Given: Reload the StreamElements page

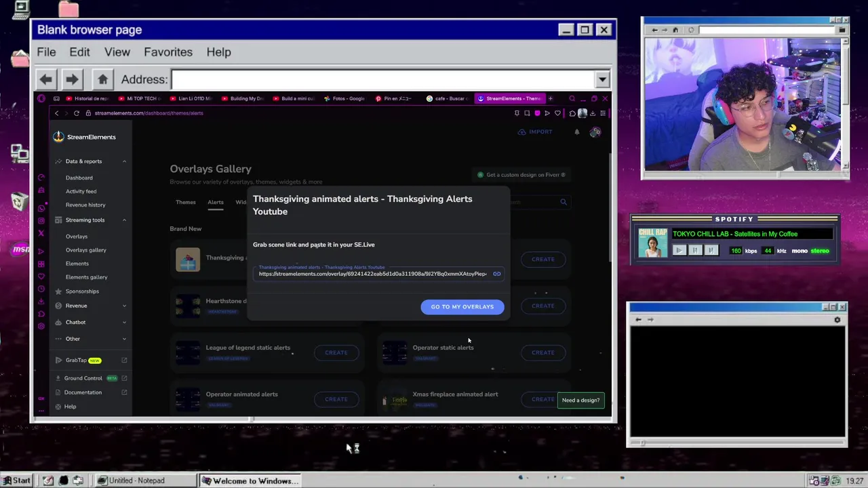Looking at the screenshot, I should click(x=77, y=113).
